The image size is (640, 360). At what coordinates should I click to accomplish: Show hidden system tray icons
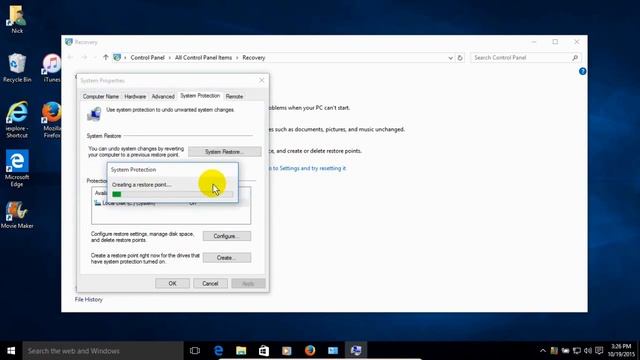(x=542, y=351)
